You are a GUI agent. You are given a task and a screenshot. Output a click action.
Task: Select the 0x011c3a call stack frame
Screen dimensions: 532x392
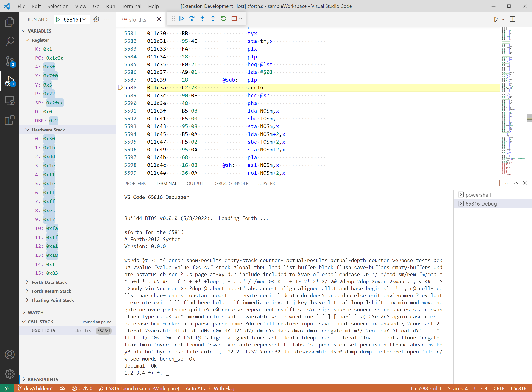pos(43,331)
